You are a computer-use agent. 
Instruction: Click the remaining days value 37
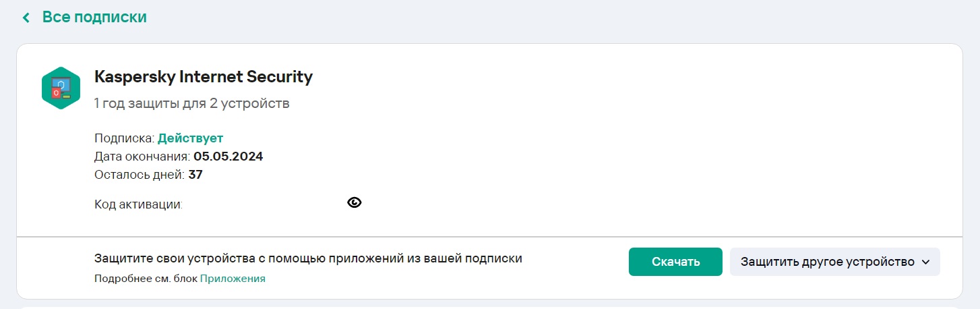[x=195, y=175]
